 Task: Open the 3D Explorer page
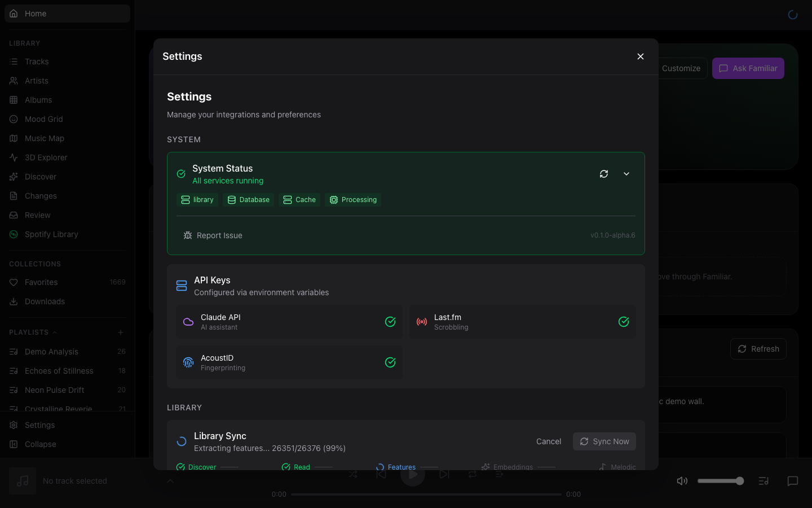tap(46, 157)
